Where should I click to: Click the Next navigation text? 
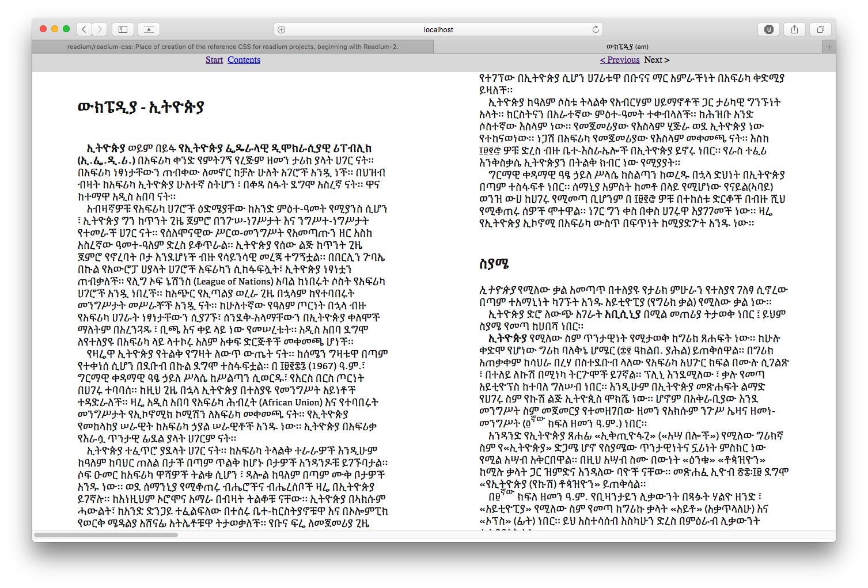pyautogui.click(x=657, y=60)
